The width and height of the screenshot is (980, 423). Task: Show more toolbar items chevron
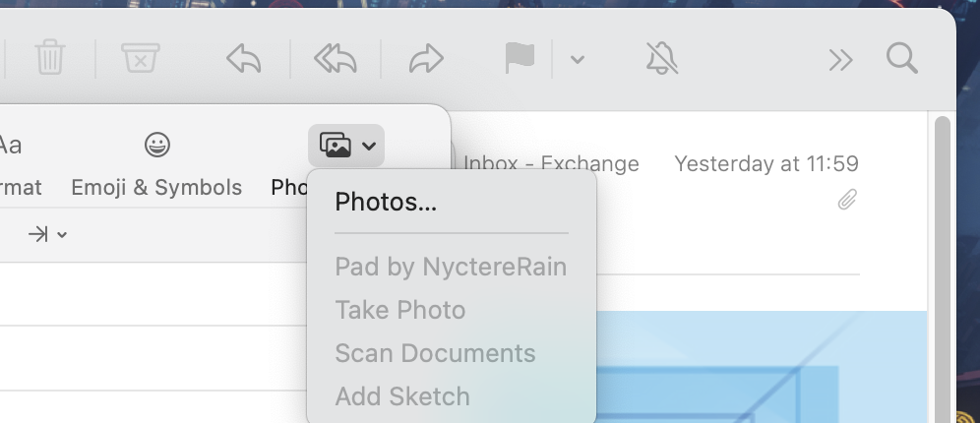coord(840,60)
